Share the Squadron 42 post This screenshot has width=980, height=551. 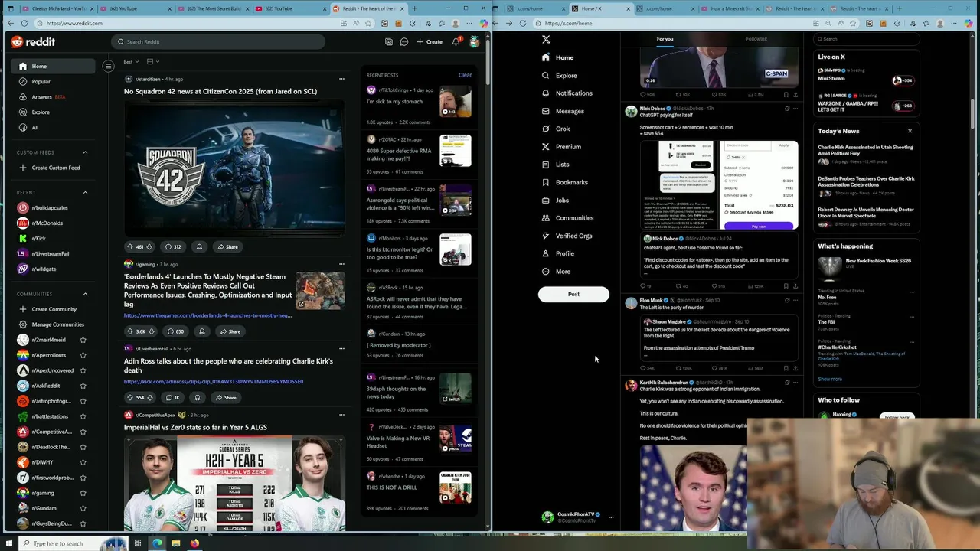coord(227,246)
